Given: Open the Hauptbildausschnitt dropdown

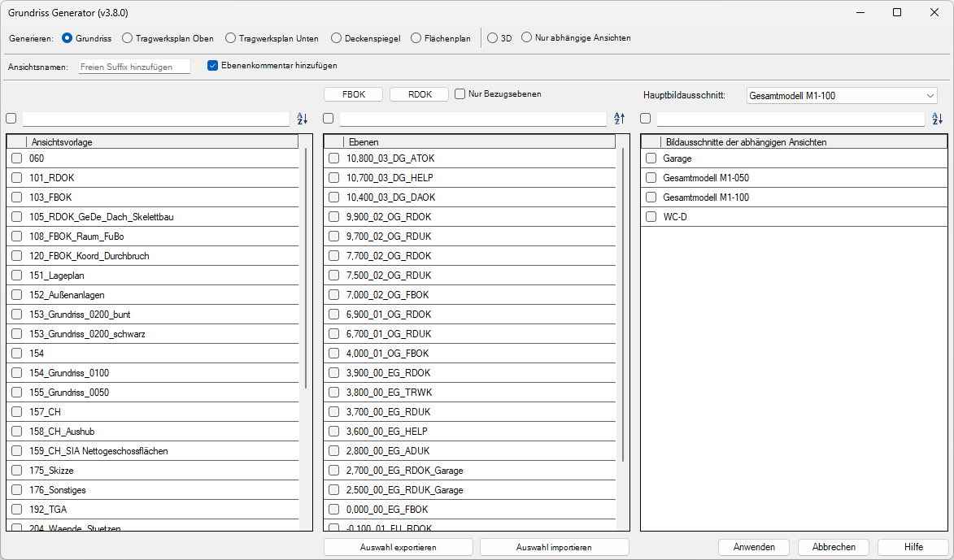Looking at the screenshot, I should pos(930,95).
